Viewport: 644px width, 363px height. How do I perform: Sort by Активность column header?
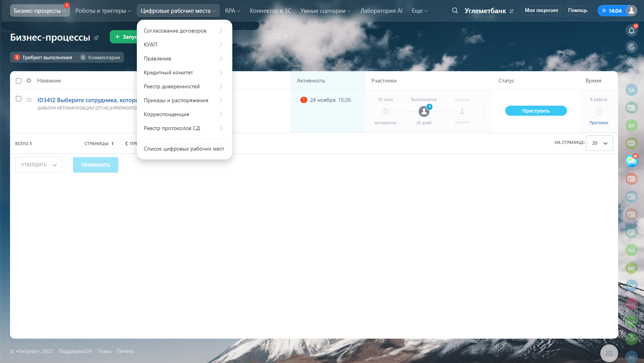click(311, 80)
